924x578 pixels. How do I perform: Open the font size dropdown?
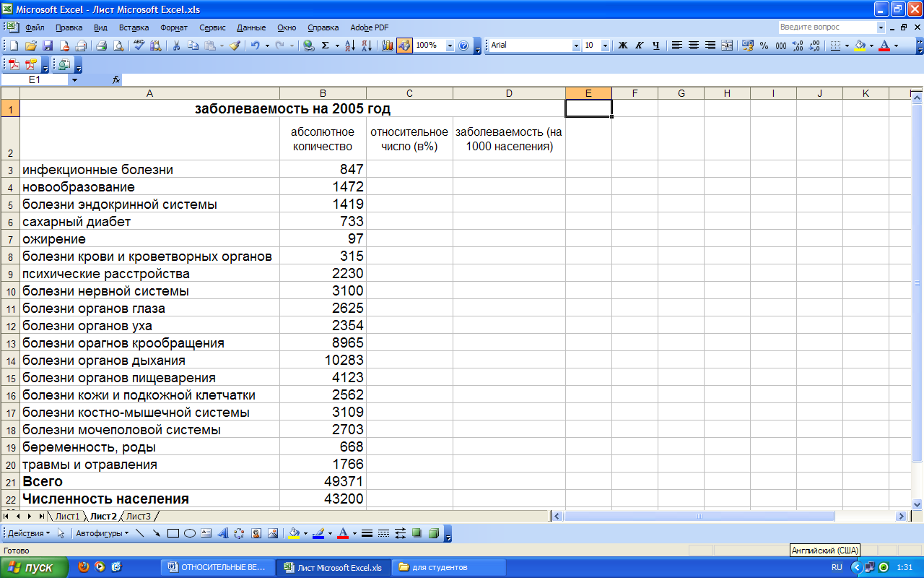607,46
